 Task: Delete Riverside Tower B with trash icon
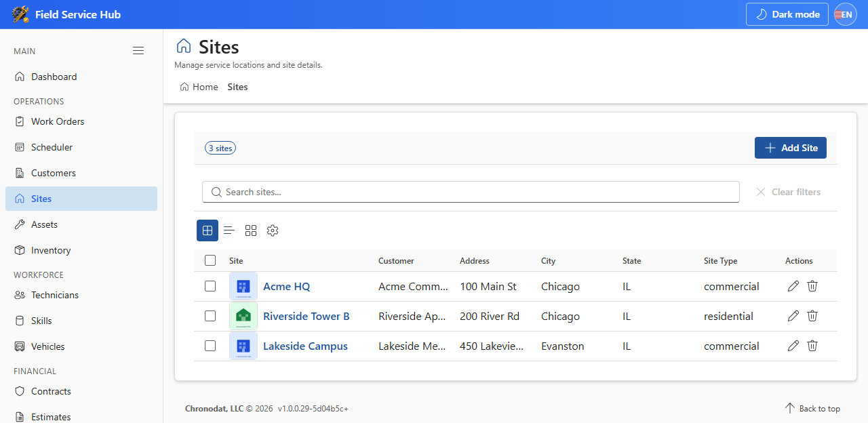tap(812, 316)
